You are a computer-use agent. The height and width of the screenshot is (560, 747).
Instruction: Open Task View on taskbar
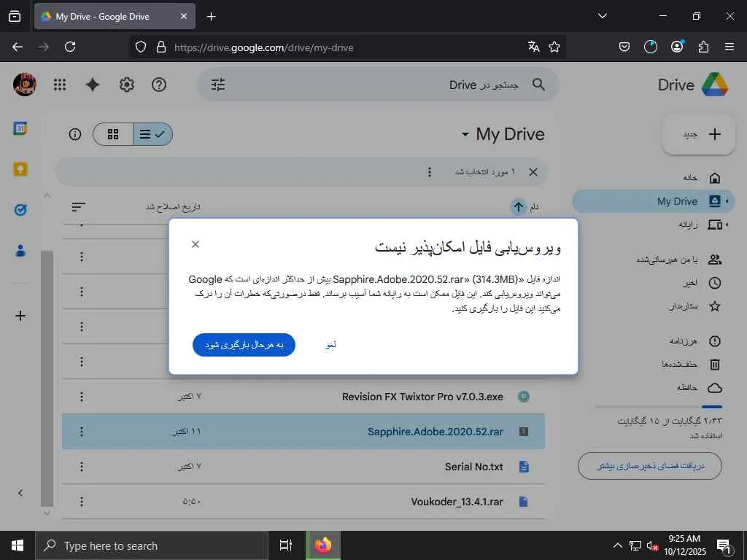pos(286,545)
